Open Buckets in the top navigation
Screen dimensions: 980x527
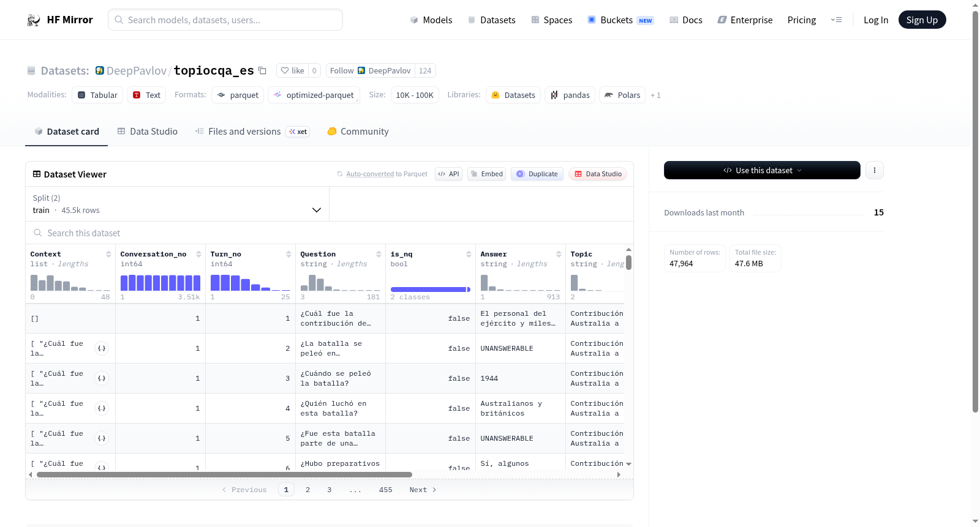click(620, 20)
